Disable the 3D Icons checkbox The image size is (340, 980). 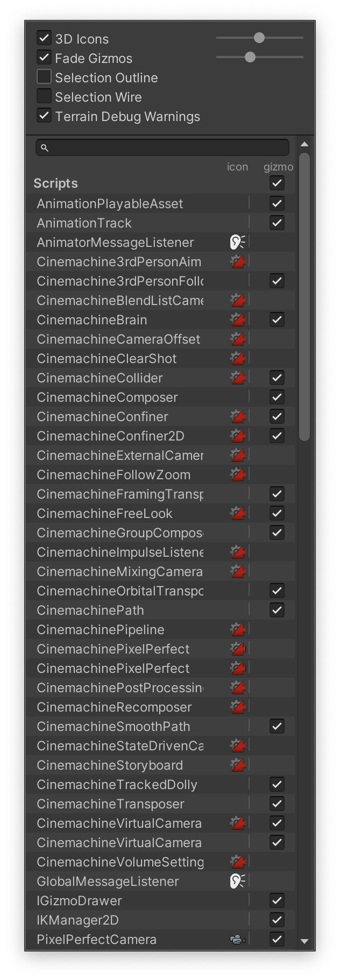44,38
